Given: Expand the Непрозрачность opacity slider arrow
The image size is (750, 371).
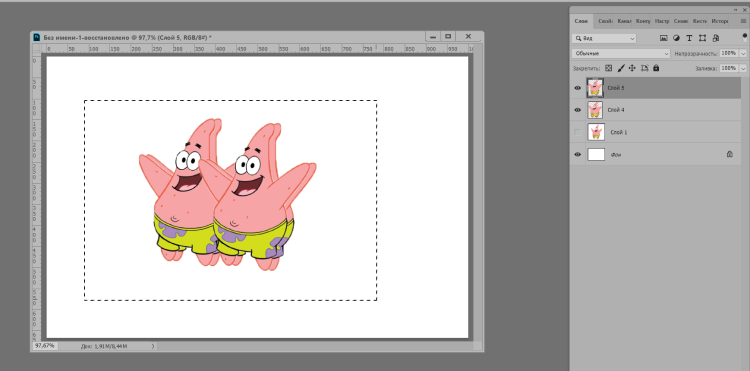Looking at the screenshot, I should point(743,54).
